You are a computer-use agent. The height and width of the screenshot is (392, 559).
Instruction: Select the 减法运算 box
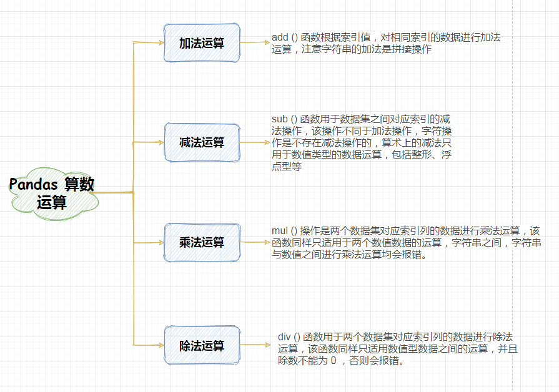202,142
